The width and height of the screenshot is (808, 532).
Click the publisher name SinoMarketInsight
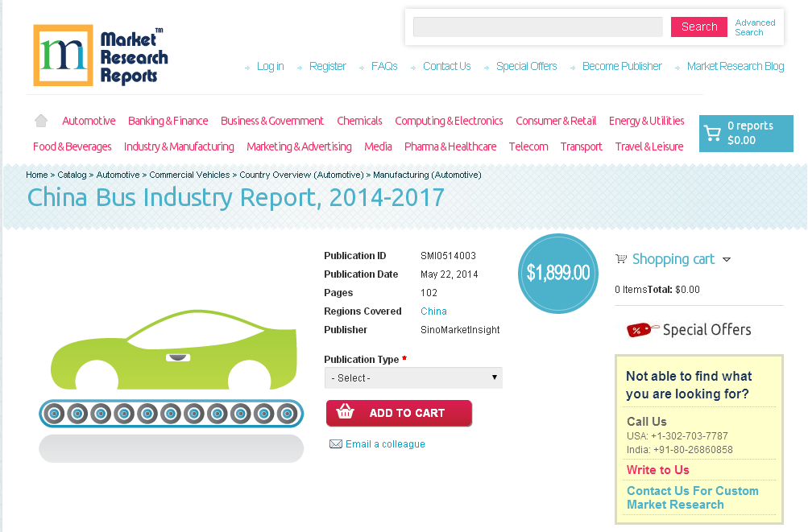point(460,330)
